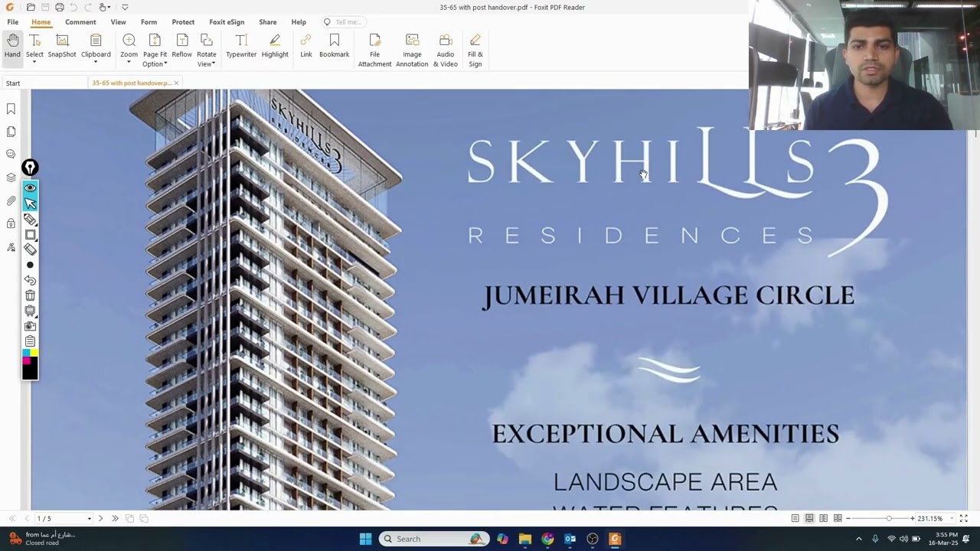Image resolution: width=980 pixels, height=551 pixels.
Task: Click the Reflow button
Action: 182,46
